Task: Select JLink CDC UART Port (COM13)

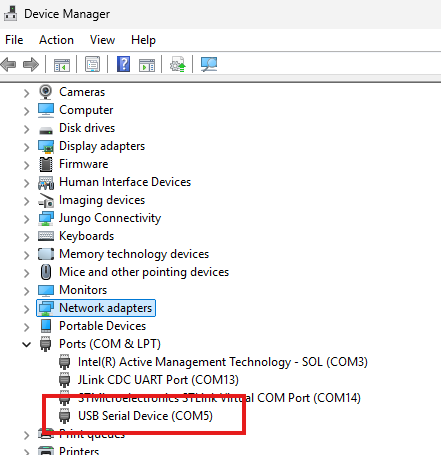Action: pyautogui.click(x=158, y=380)
